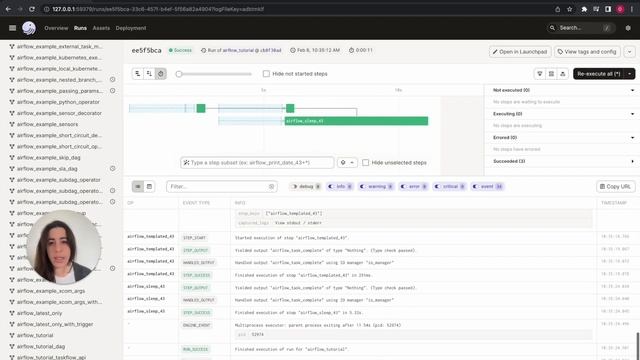This screenshot has height=360, width=640.
Task: Collapse the Executing (0) section
Action: (632, 114)
